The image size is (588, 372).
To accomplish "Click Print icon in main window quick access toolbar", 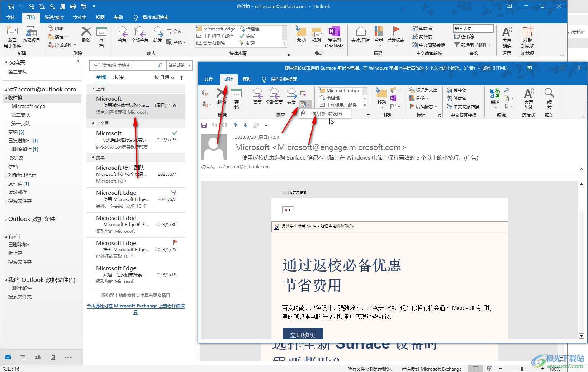I will [x=73, y=6].
